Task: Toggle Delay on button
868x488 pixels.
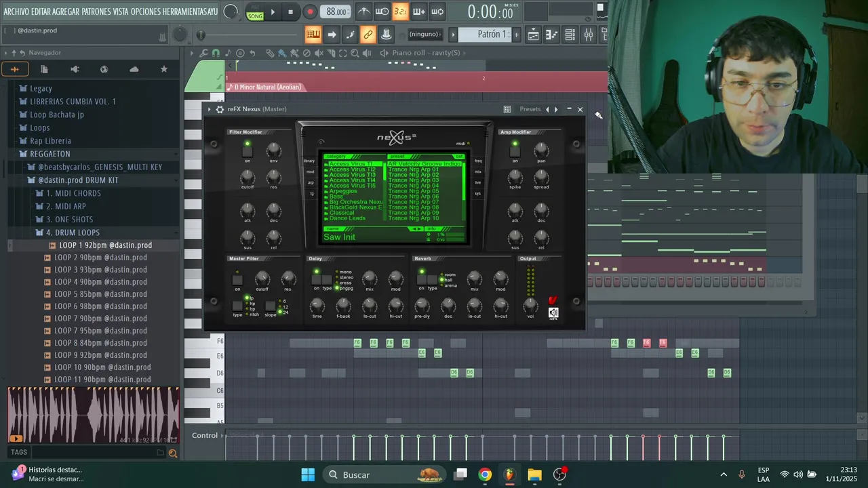Action: click(316, 279)
